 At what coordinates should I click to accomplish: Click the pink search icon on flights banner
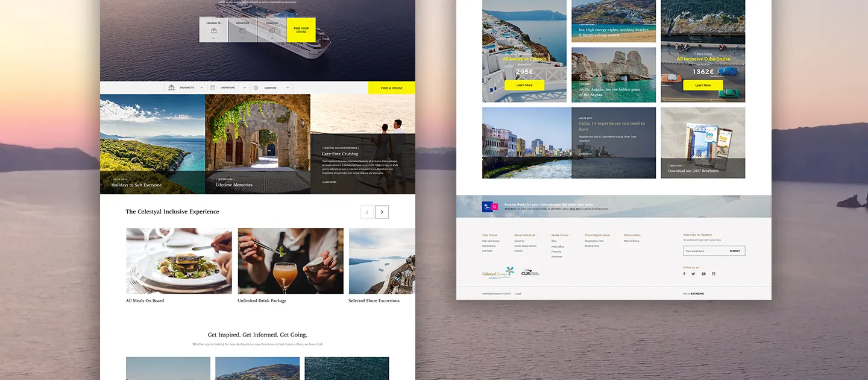[x=495, y=207]
